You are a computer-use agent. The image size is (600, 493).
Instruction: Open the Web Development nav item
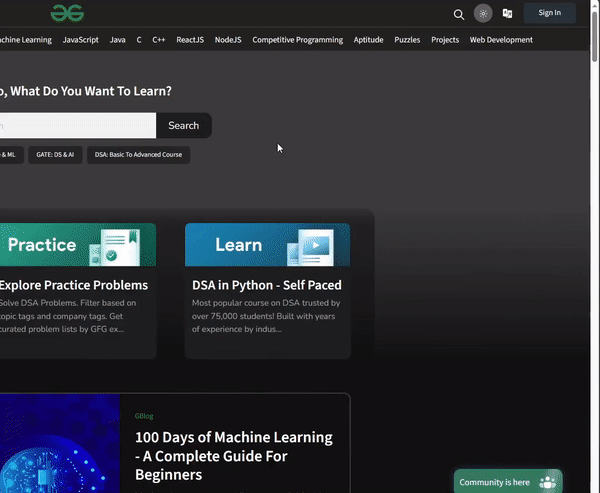click(501, 40)
